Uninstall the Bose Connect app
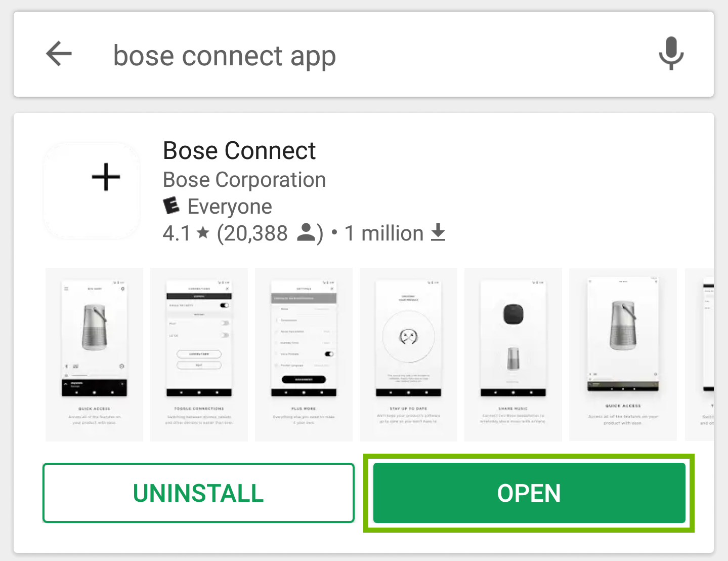 198,493
